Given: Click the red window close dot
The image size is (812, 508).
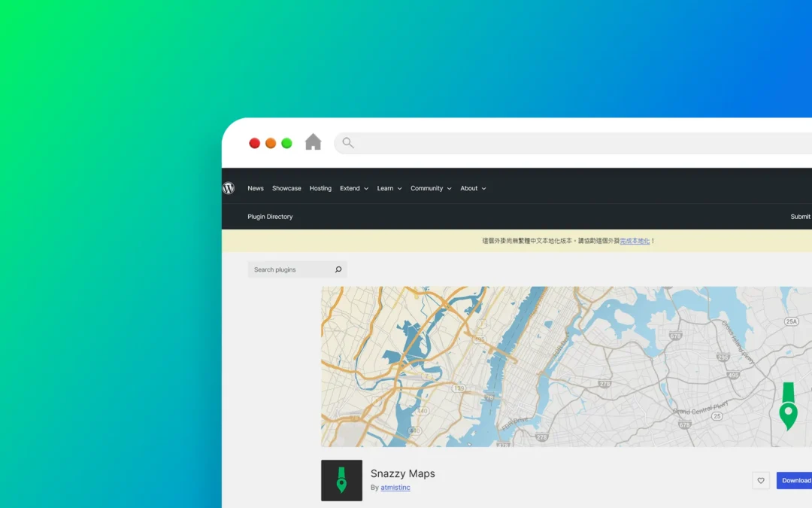Looking at the screenshot, I should click(x=254, y=143).
